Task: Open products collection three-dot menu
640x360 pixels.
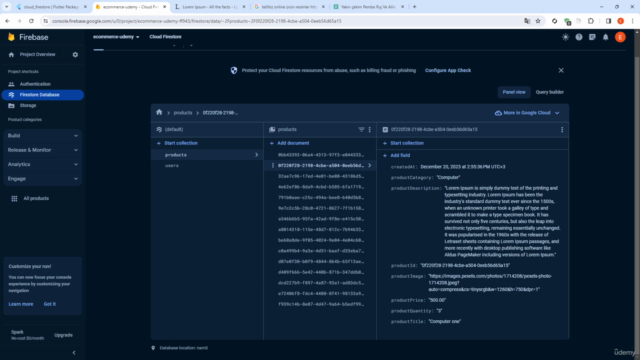Action: coord(370,129)
